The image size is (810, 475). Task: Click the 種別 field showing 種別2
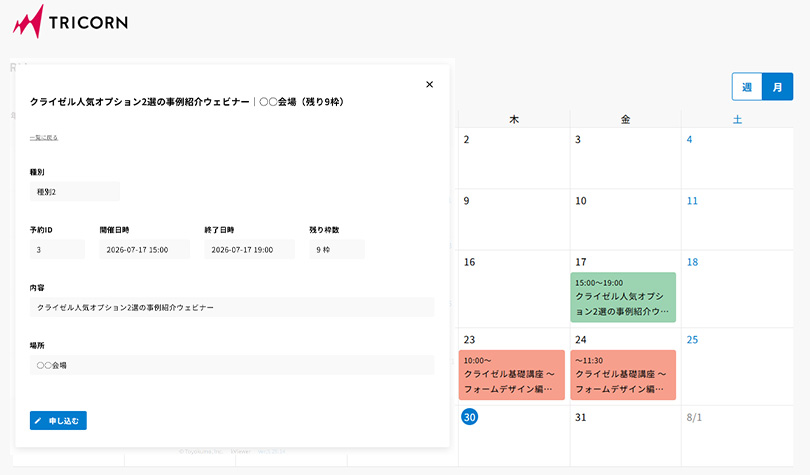[x=75, y=192]
